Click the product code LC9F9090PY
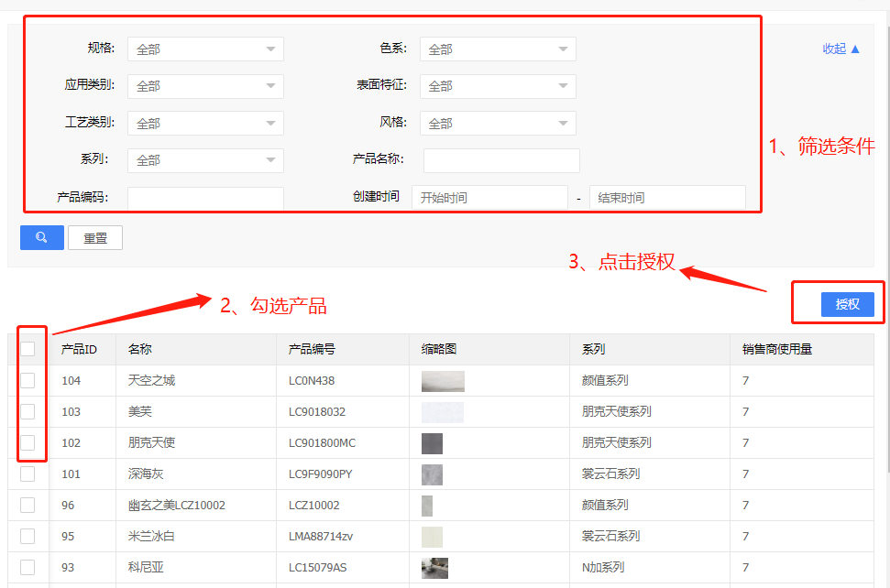Viewport: 890px width, 588px height. pos(320,474)
